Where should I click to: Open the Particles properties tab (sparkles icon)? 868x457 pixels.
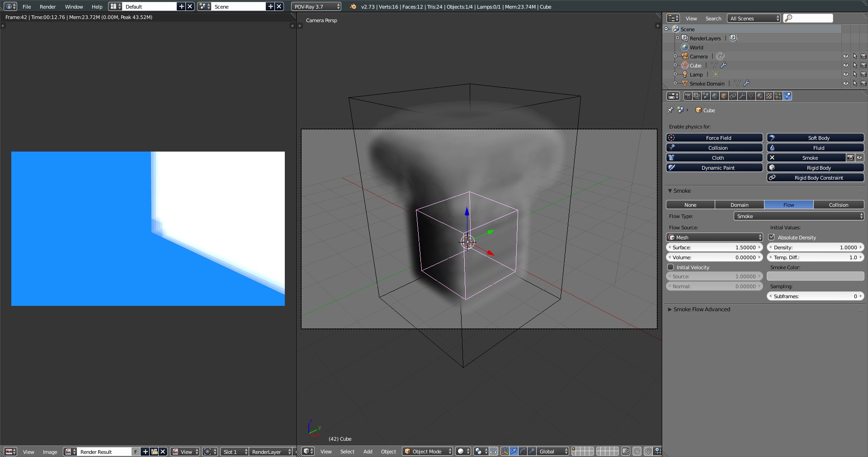[x=778, y=96]
